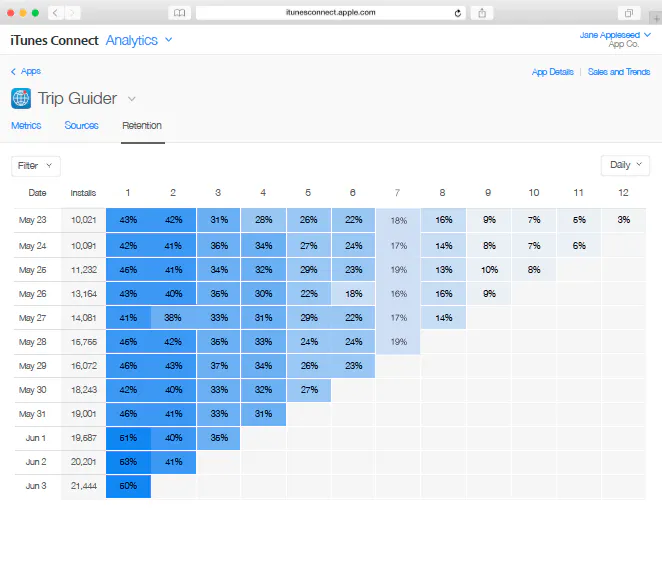
Task: Switch to the Metrics tab
Action: [x=26, y=126]
